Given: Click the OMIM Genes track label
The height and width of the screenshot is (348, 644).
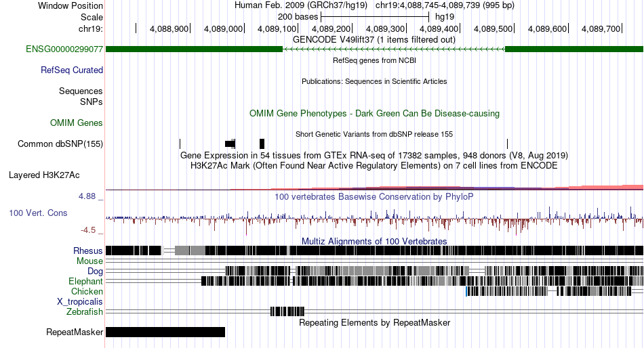Looking at the screenshot, I should click(x=77, y=123).
